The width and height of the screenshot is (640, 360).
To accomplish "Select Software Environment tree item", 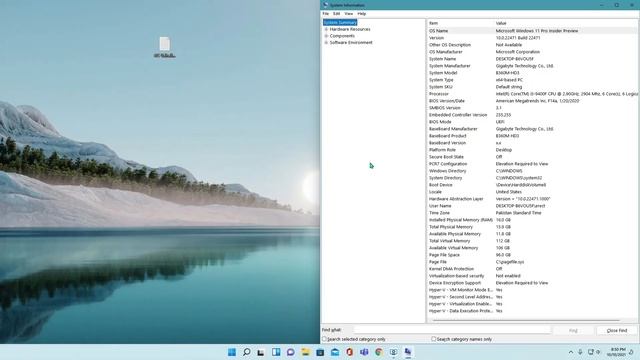I will coord(351,42).
